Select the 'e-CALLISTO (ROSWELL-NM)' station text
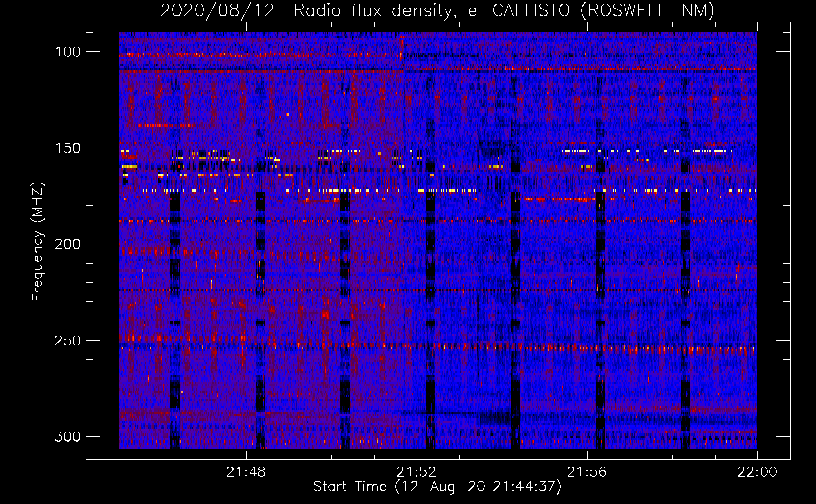 591,11
